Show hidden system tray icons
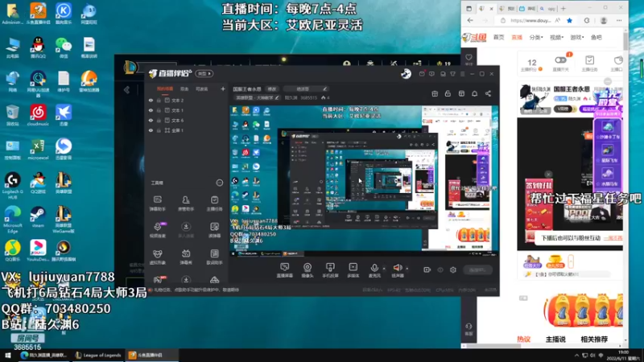 point(576,356)
